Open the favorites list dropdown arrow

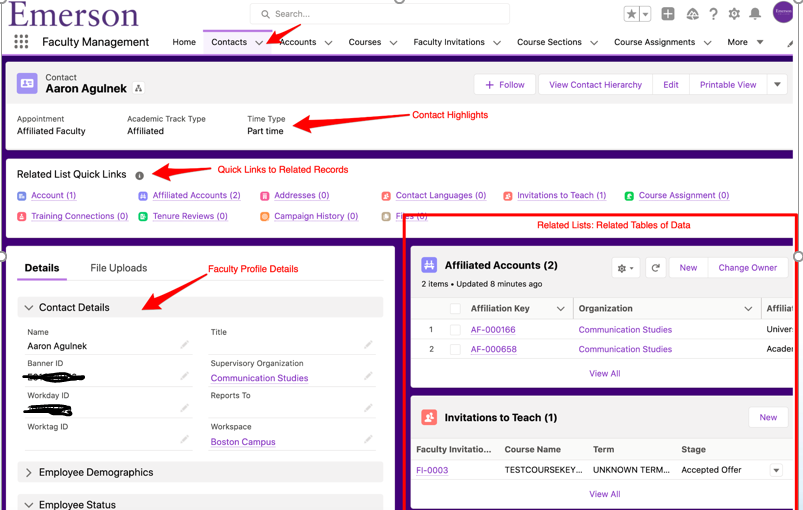[645, 14]
